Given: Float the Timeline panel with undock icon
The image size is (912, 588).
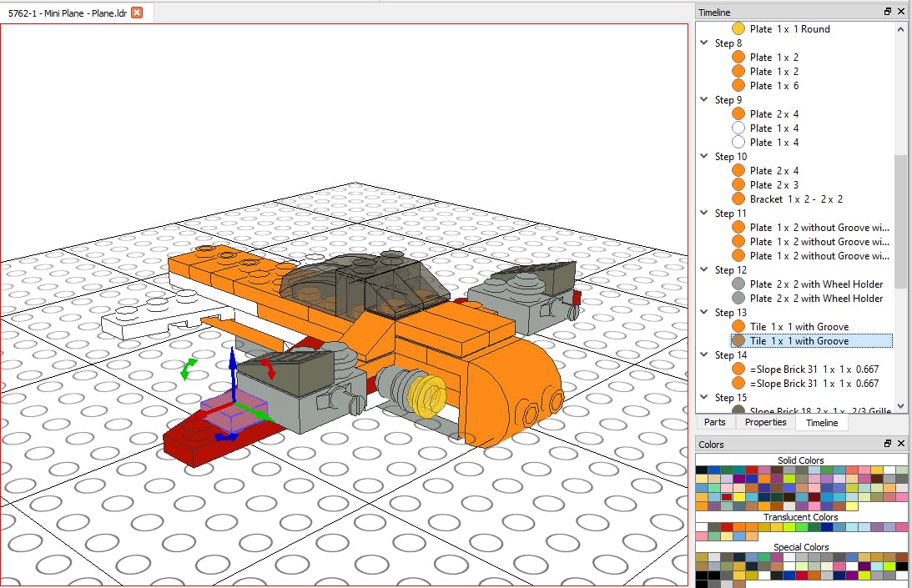Looking at the screenshot, I should point(888,12).
